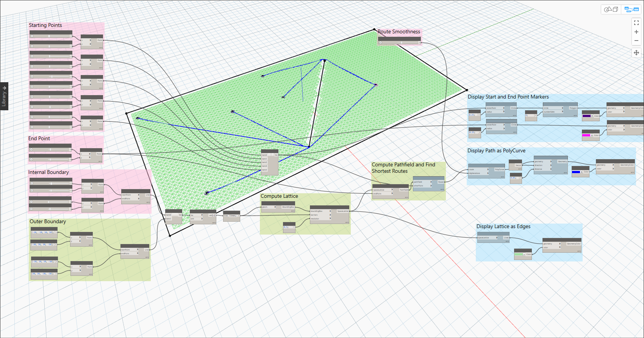Click the zoom to fit icon
Viewport: 644px width, 338px height.
pos(636,23)
